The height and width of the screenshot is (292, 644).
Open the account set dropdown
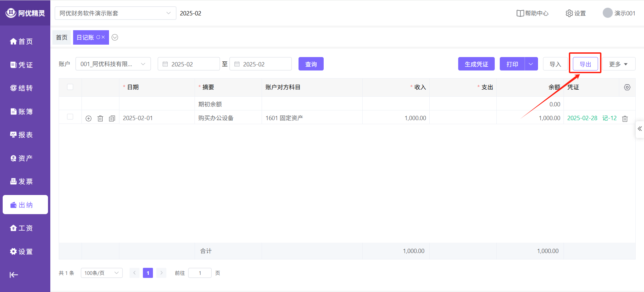[115, 13]
